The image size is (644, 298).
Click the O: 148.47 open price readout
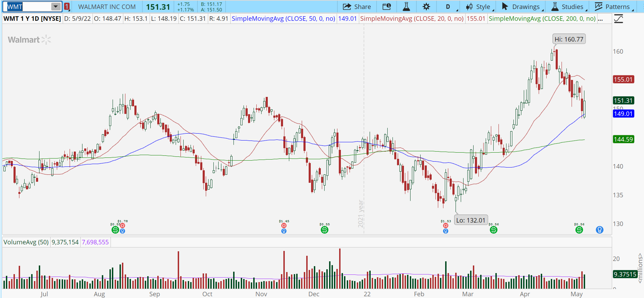(108, 19)
